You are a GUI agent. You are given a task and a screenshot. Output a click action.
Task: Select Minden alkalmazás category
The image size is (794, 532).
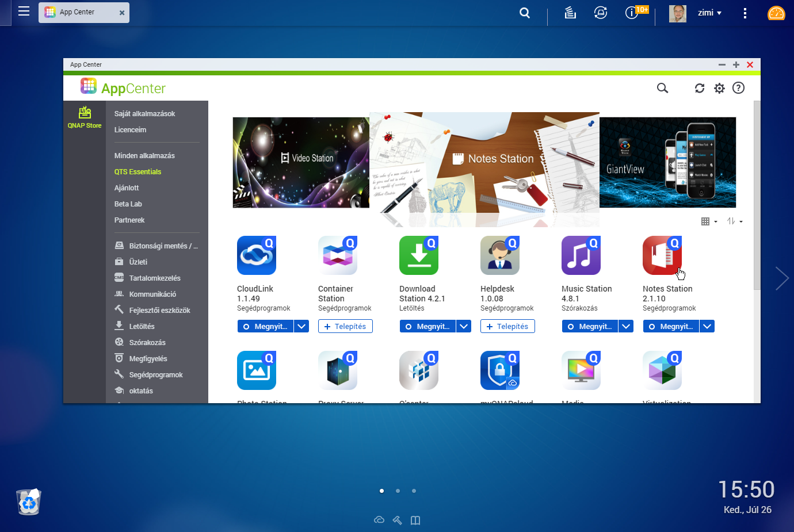(144, 156)
